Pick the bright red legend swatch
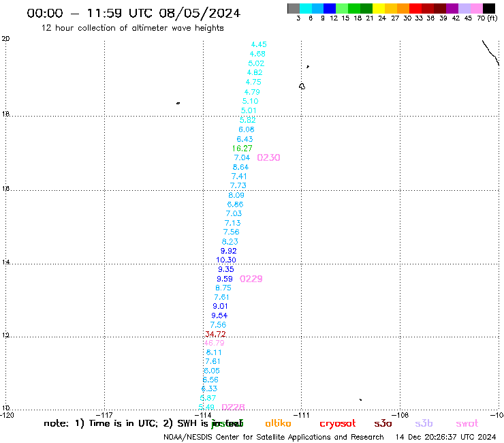The width and height of the screenshot is (504, 443). [x=415, y=8]
